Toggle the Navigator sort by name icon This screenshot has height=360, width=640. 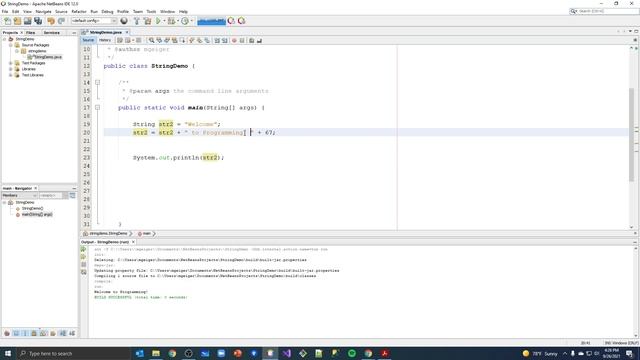coord(63,333)
